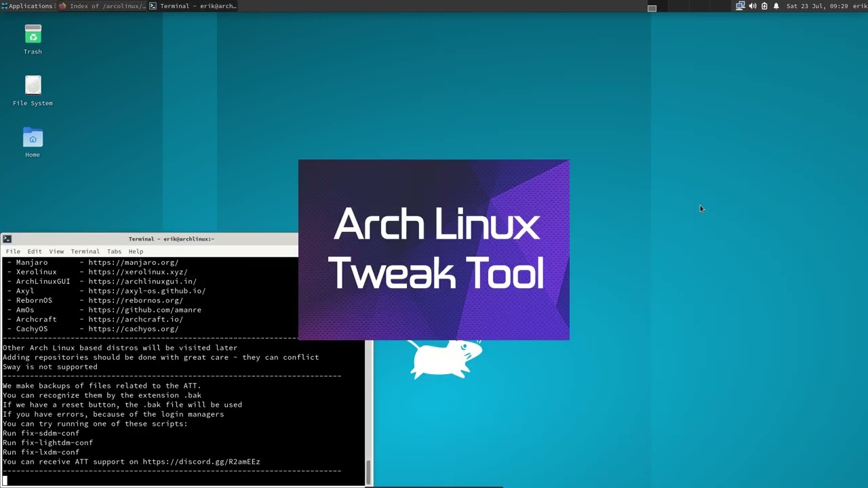Click 'Adding repositories should be done' line
Image resolution: width=868 pixels, height=488 pixels.
coord(161,357)
